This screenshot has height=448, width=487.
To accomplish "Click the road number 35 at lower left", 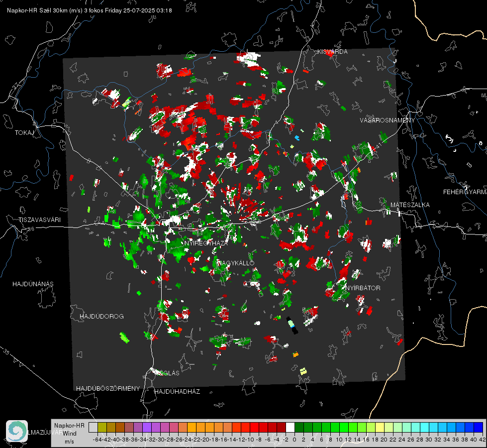I will coord(6,352).
